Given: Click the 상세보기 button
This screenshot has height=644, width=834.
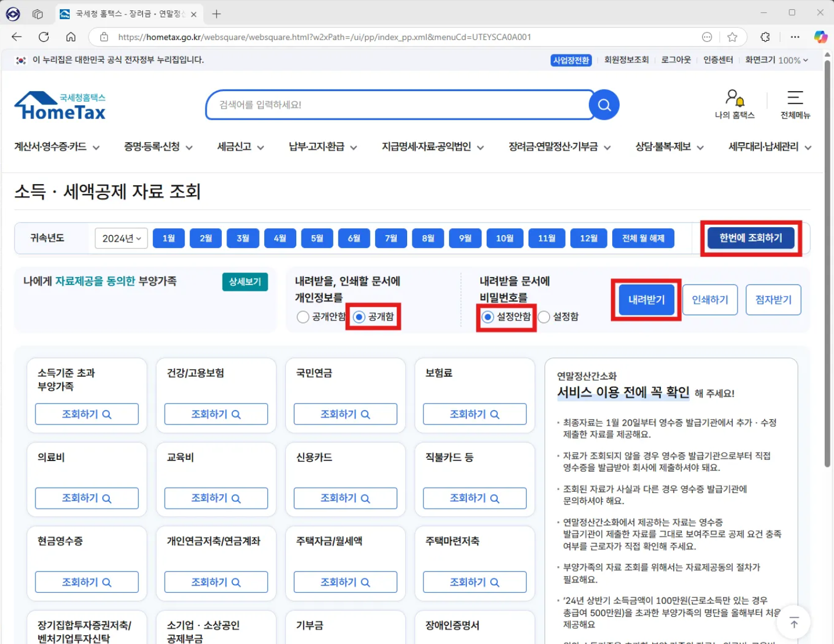Looking at the screenshot, I should (x=245, y=282).
